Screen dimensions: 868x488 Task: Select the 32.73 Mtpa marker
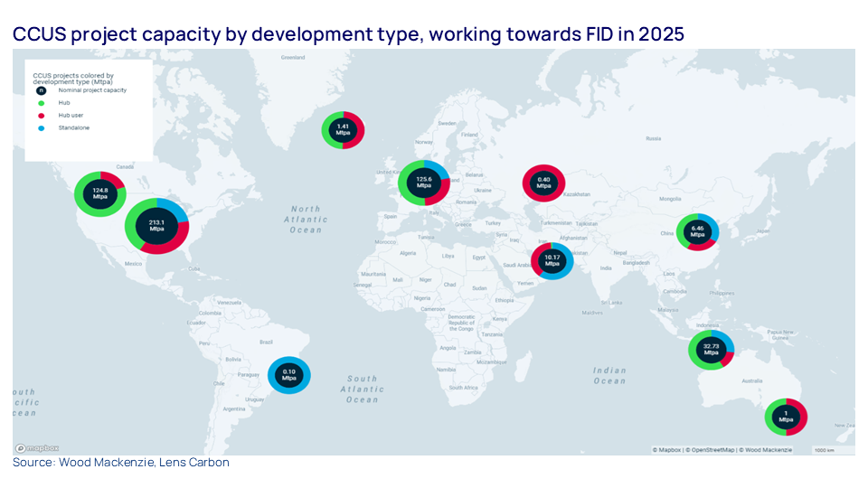711,350
